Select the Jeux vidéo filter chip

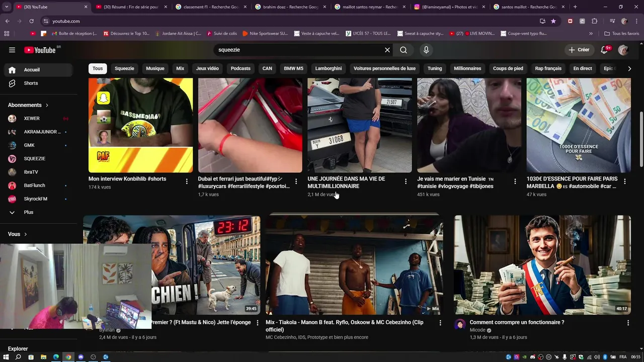tap(207, 68)
